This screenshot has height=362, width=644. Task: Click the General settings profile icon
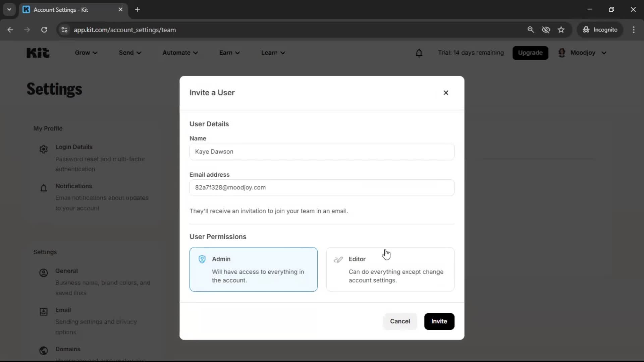point(43,273)
